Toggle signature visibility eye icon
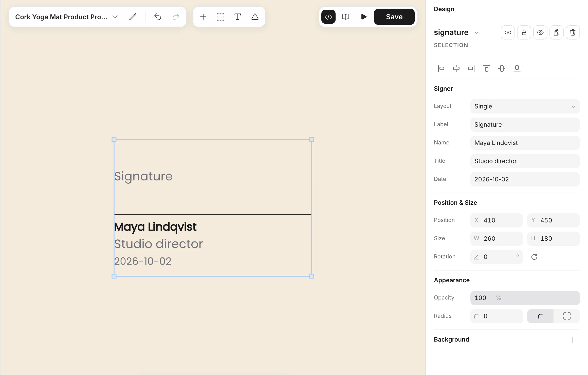588x375 pixels. coord(540,32)
